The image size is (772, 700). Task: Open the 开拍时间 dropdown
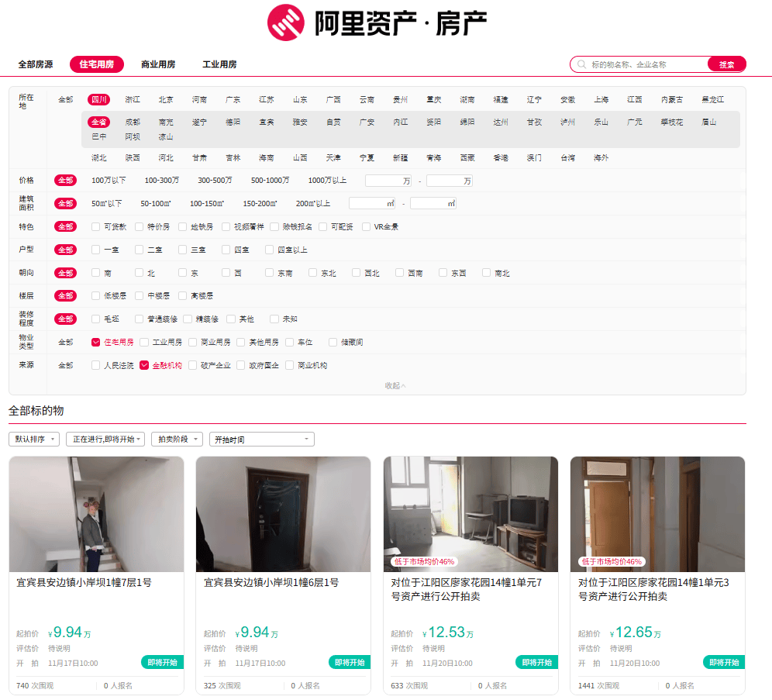coord(261,440)
